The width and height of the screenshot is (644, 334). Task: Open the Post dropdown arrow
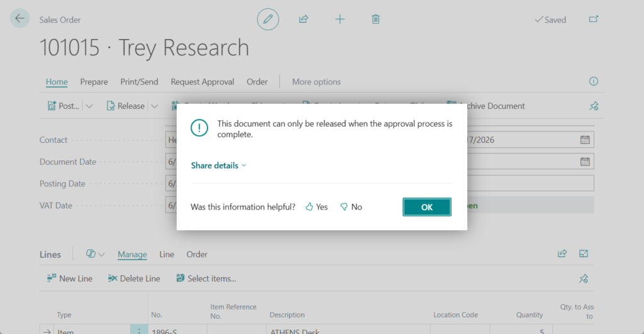point(89,106)
